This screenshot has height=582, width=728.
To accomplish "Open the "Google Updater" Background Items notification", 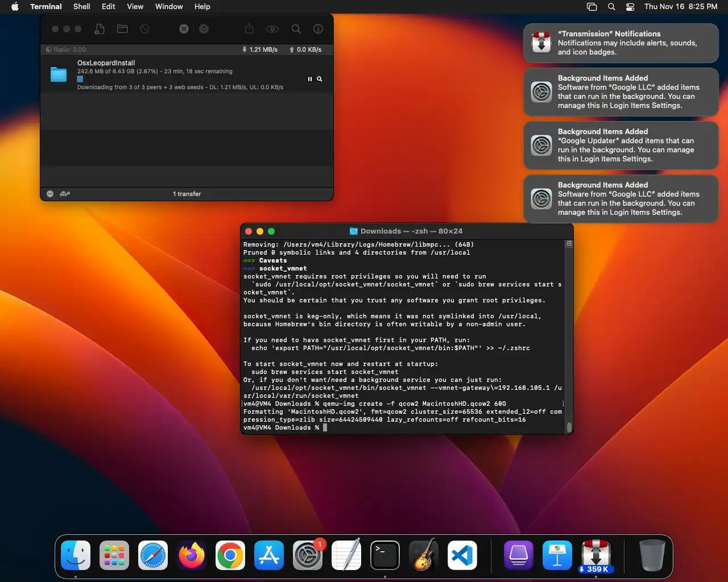I will pos(621,145).
